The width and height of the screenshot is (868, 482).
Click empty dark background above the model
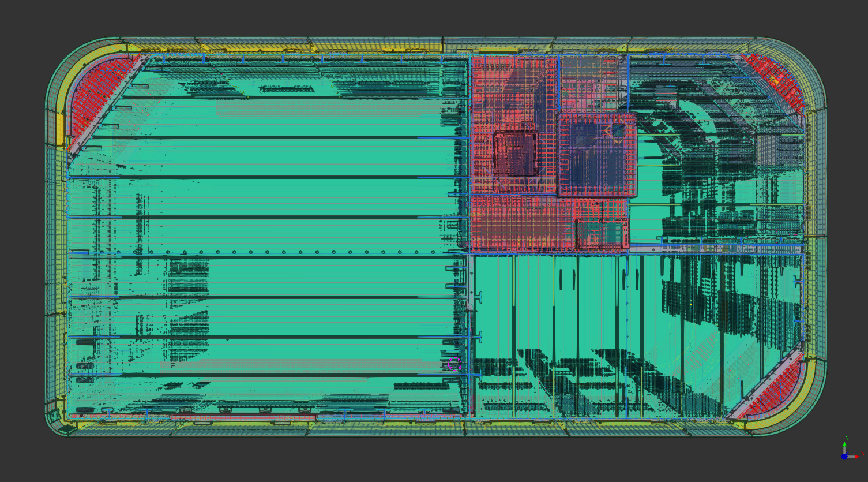point(433,17)
